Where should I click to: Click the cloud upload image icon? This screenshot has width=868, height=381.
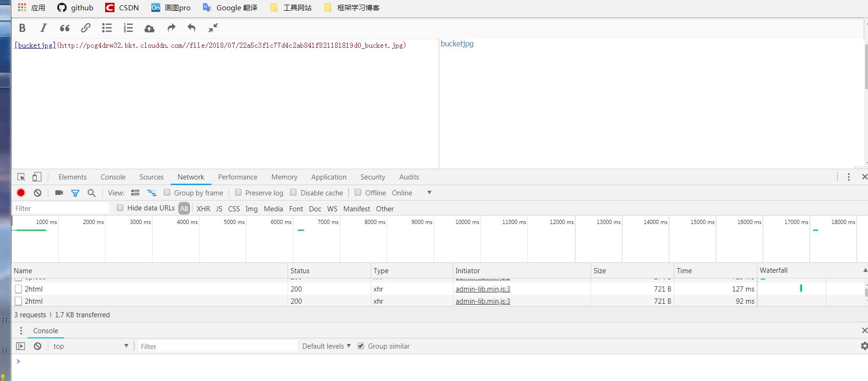click(149, 29)
